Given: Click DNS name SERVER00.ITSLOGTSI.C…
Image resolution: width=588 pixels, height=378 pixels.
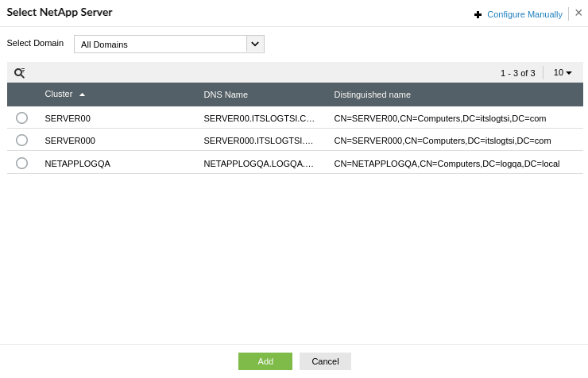Looking at the screenshot, I should [259, 118].
